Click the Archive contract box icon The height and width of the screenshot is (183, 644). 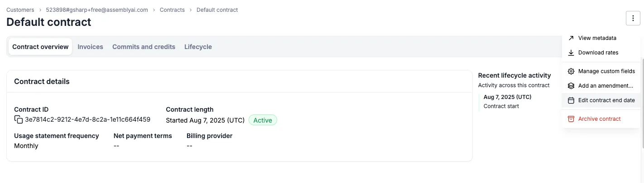click(x=571, y=119)
